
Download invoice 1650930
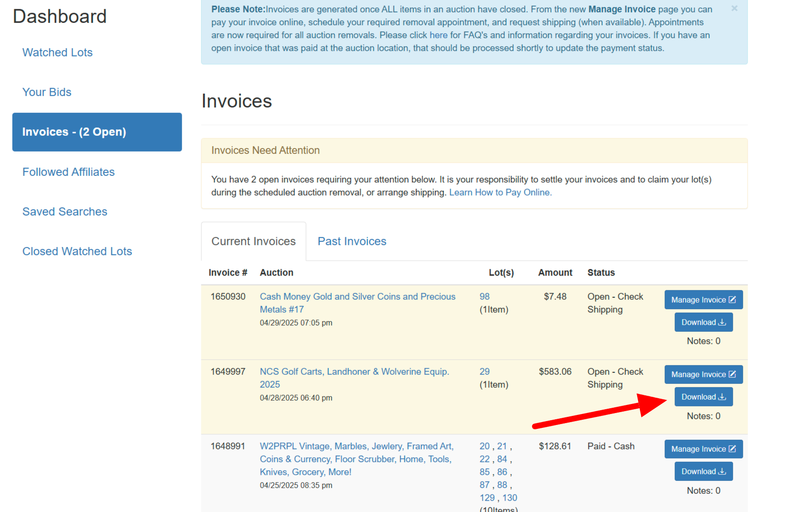click(703, 322)
